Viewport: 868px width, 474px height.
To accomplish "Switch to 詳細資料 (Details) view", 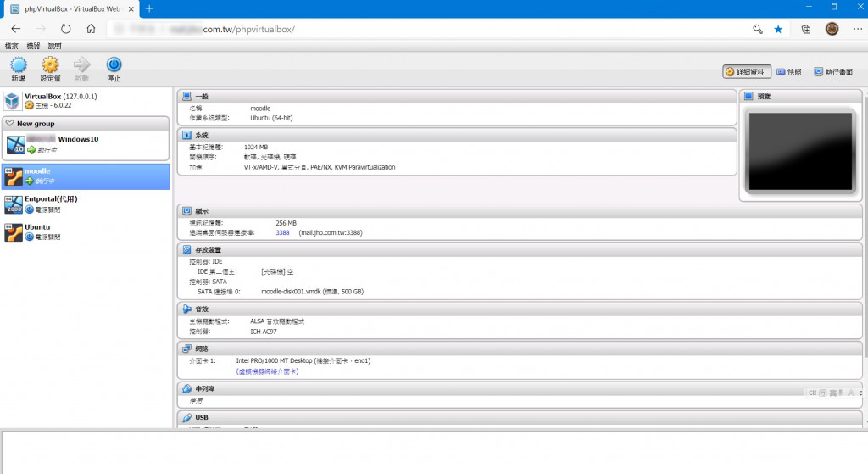I will [746, 72].
